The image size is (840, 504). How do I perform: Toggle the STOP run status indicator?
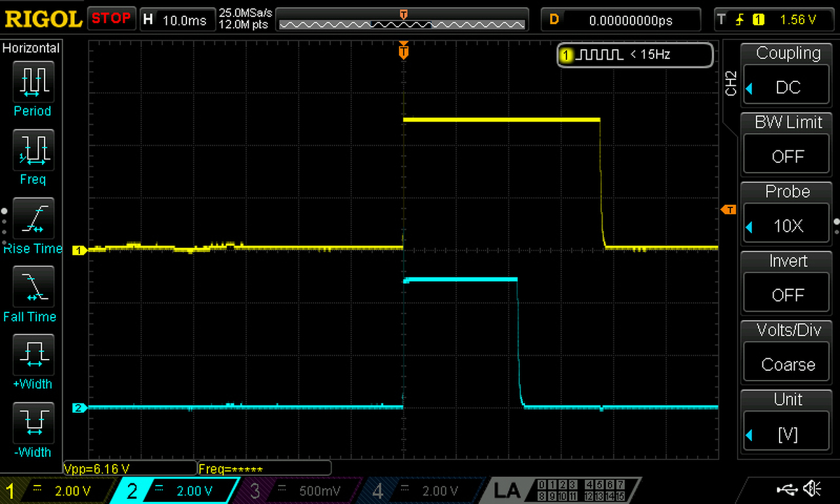coord(112,19)
